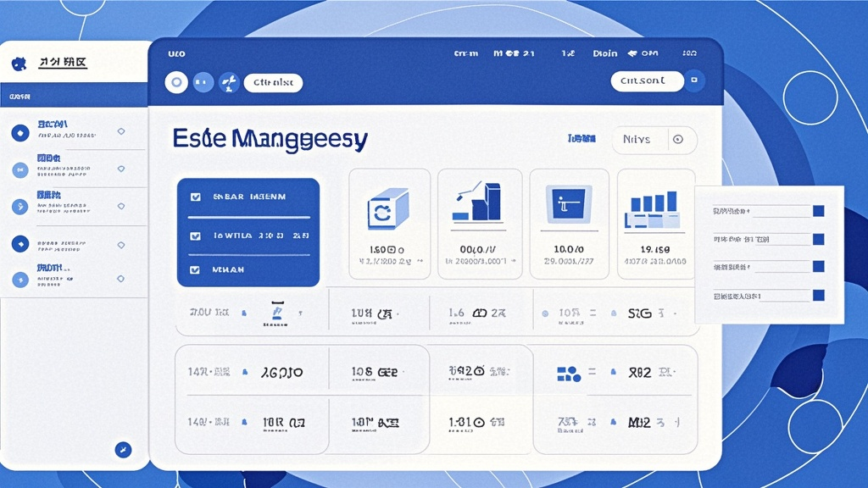The image size is (868, 488).
Task: Click the blue link left of "Nrlvs"
Action: pyautogui.click(x=581, y=138)
